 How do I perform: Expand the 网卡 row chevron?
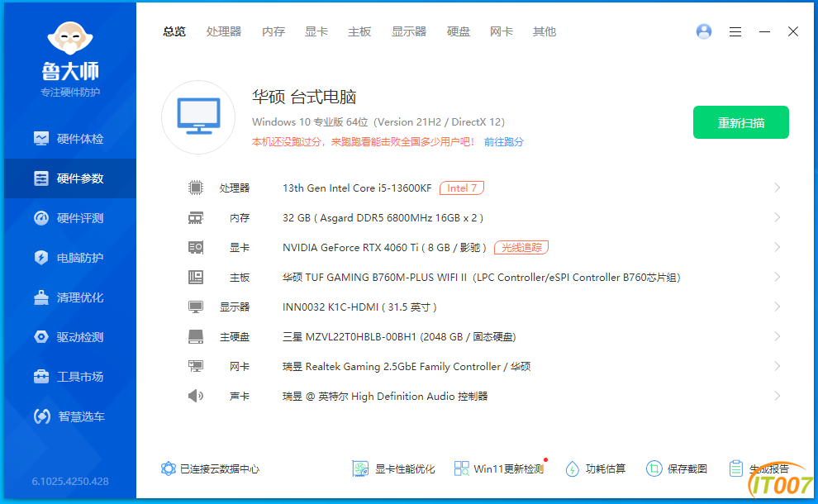[778, 366]
